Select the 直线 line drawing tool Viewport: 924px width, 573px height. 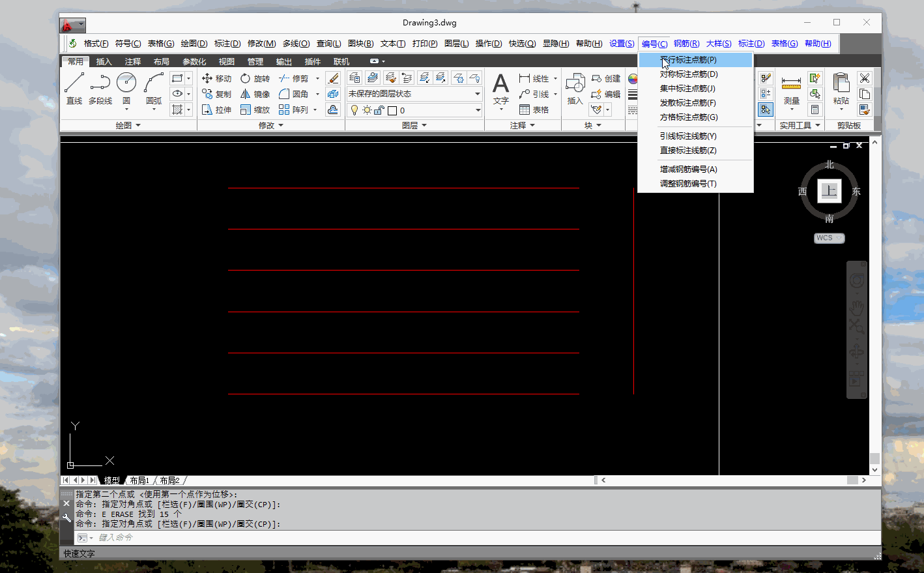pyautogui.click(x=74, y=88)
